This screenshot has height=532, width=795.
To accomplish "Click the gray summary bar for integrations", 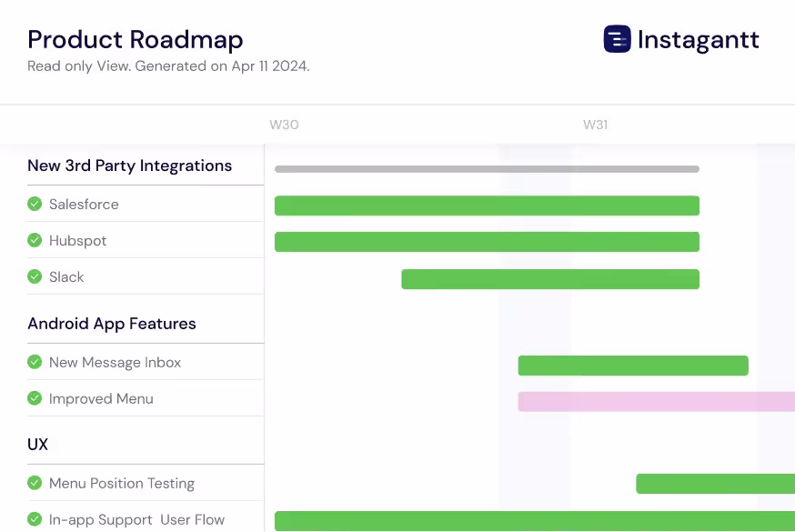I will 487,169.
